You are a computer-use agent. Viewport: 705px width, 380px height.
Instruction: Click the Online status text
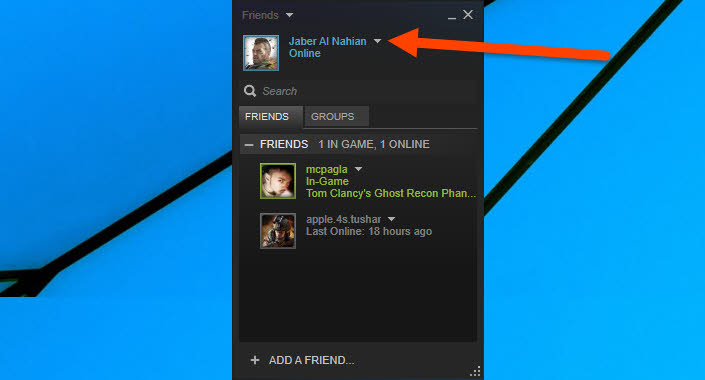pyautogui.click(x=304, y=54)
